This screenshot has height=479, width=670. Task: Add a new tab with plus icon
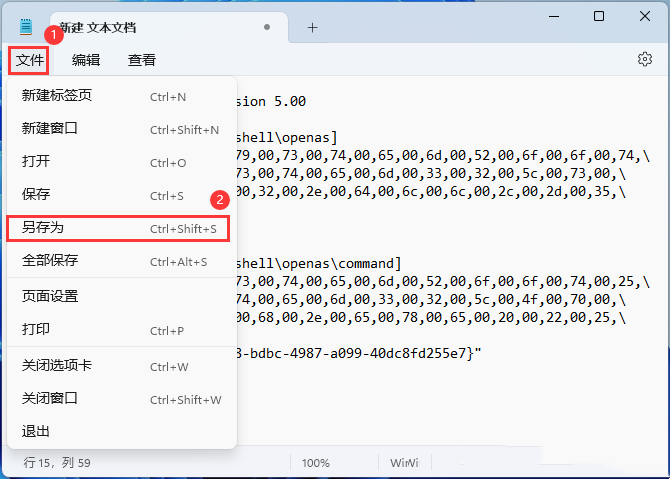(312, 27)
